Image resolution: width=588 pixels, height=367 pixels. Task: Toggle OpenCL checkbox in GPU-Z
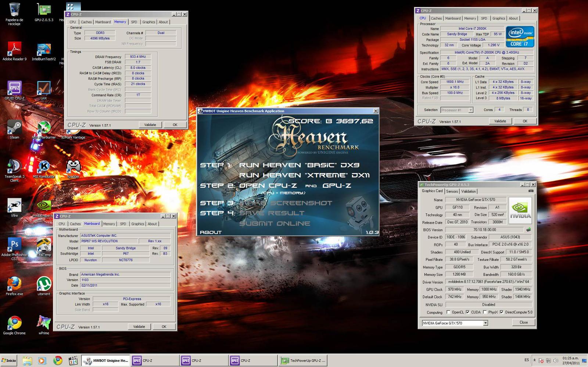[x=448, y=312]
